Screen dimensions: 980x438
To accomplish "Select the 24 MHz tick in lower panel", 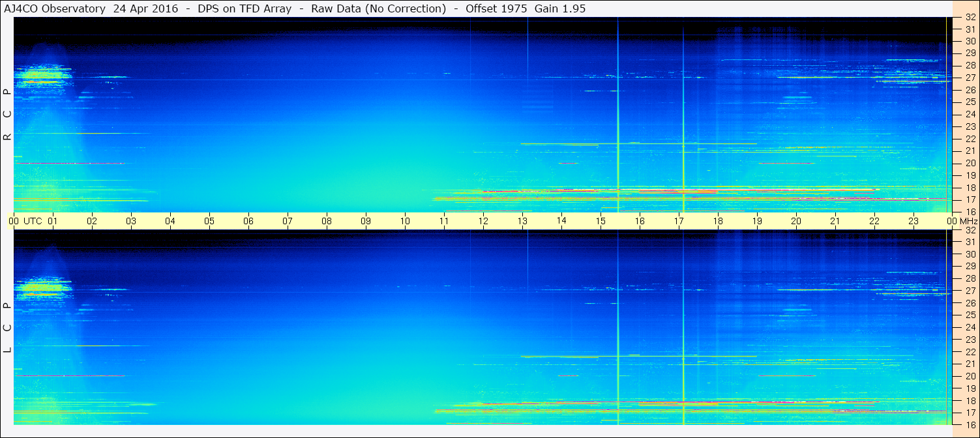I will pos(970,327).
